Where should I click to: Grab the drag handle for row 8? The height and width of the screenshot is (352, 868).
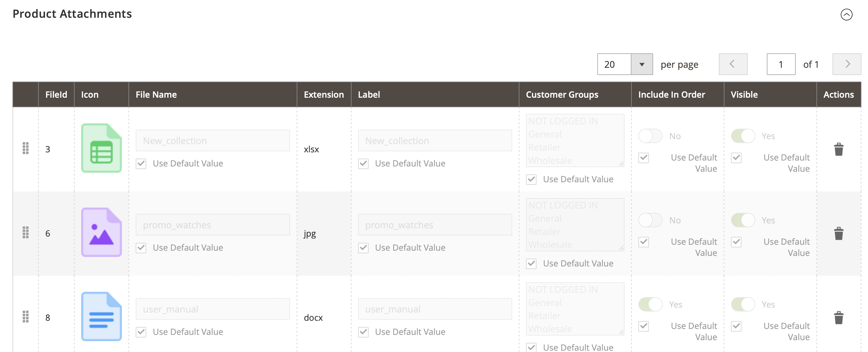(x=26, y=316)
